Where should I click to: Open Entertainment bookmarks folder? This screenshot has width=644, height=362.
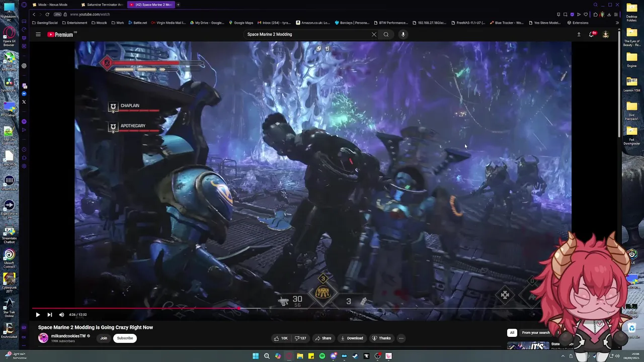[74, 23]
